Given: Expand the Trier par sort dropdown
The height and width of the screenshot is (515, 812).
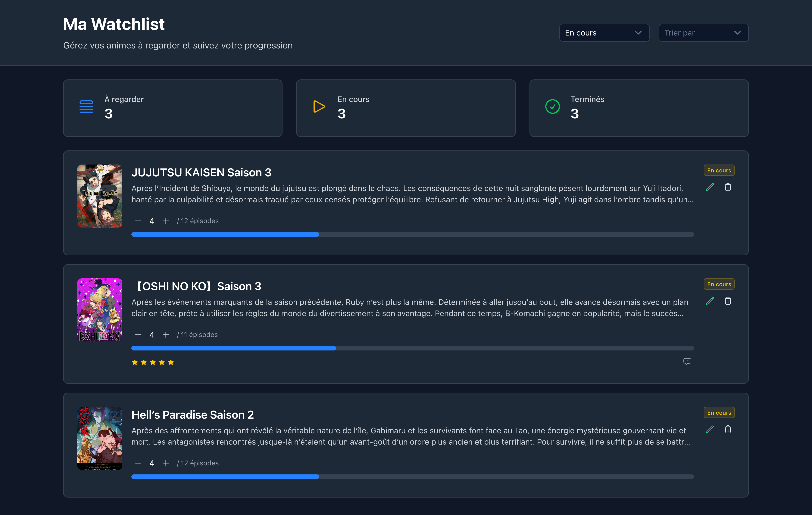Looking at the screenshot, I should coord(703,33).
